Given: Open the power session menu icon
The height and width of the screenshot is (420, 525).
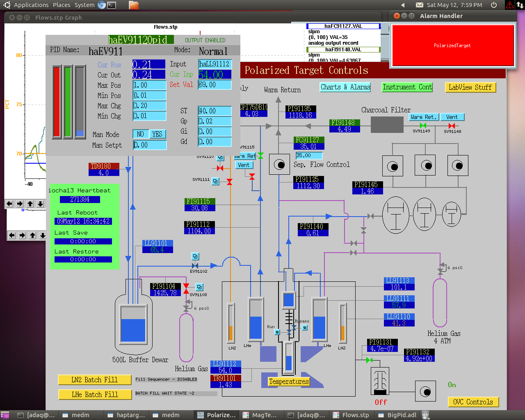Looking at the screenshot, I should coord(494,5).
